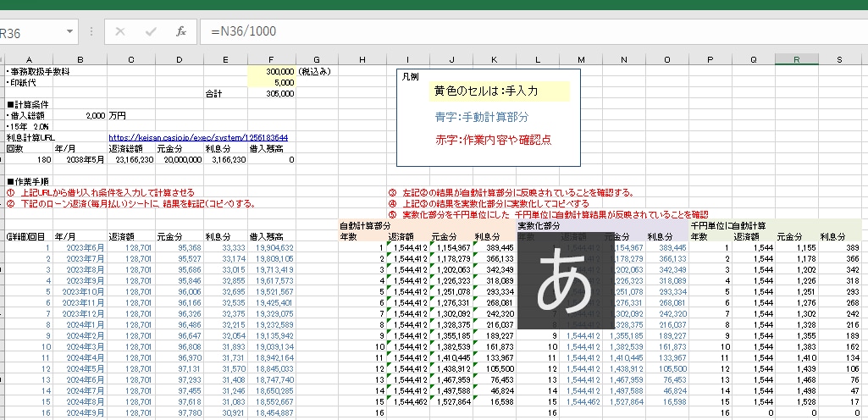Click yellow cell containing 5,000
The width and height of the screenshot is (868, 420).
click(271, 82)
